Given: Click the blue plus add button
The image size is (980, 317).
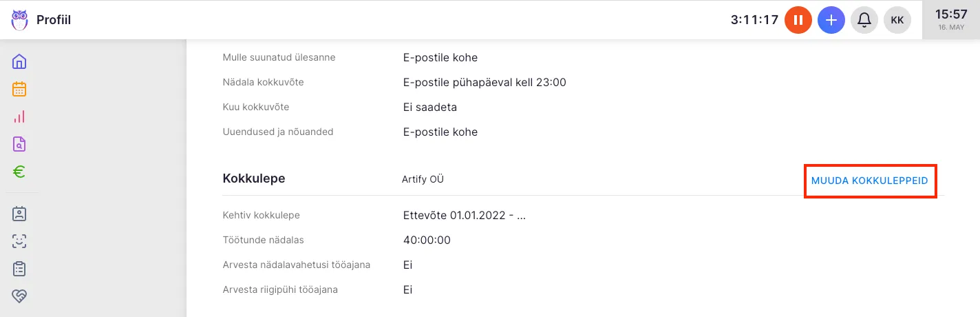Looking at the screenshot, I should 831,20.
